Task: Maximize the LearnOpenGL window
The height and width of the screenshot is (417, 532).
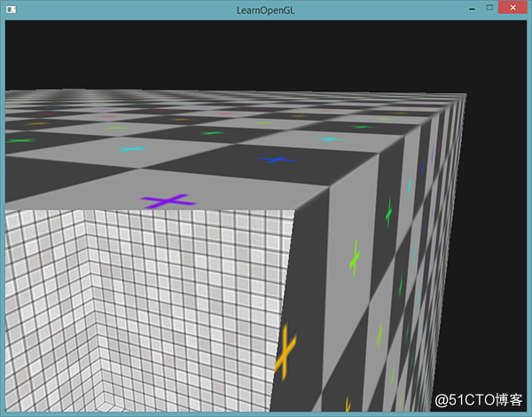Action: 489,7
